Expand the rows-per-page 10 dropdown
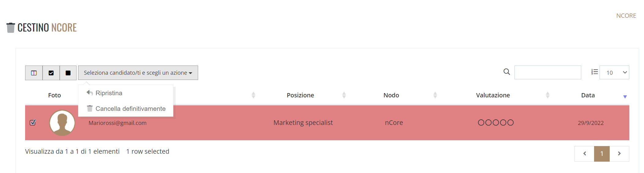Viewport: 644px width, 173px height. 614,73
